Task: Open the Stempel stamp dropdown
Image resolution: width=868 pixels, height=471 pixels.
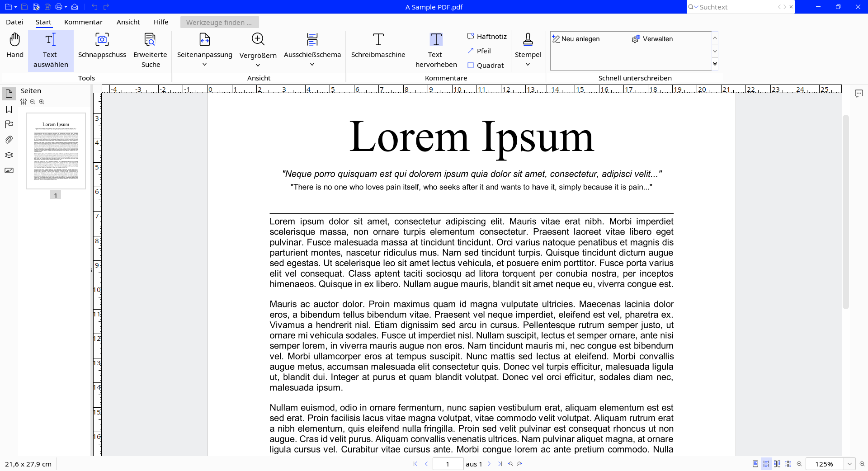Action: [528, 64]
